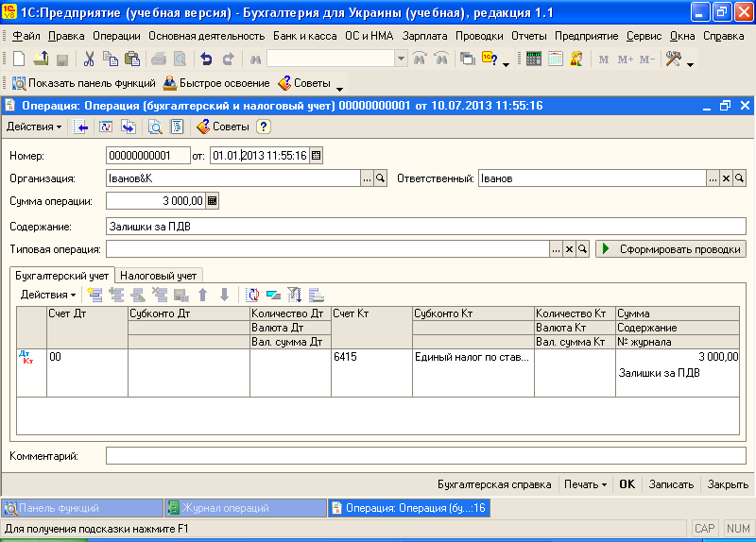The image size is (756, 542).
Task: Click the New document icon in main toolbar
Action: [19, 59]
